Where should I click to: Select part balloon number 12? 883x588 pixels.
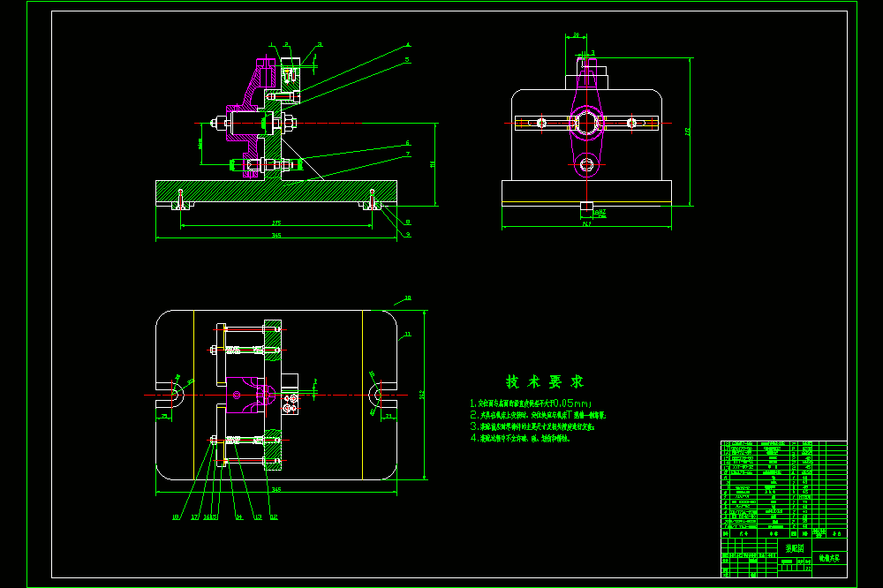pos(274,517)
